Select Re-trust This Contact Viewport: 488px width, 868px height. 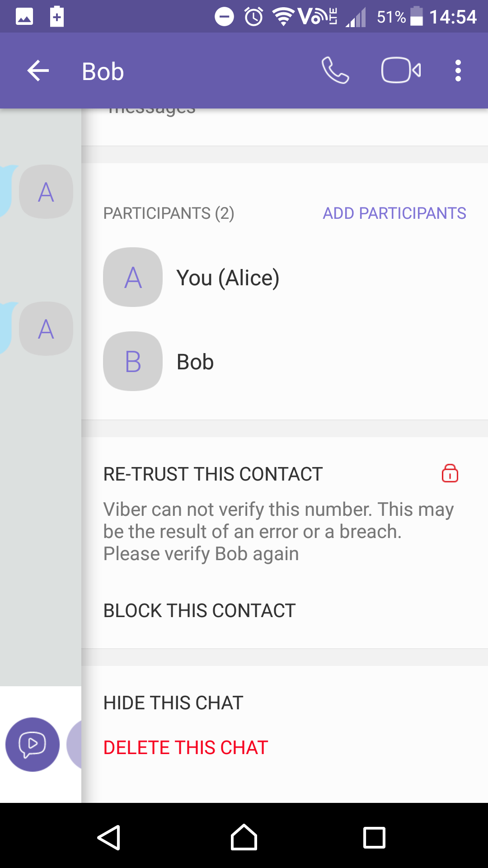(x=213, y=474)
